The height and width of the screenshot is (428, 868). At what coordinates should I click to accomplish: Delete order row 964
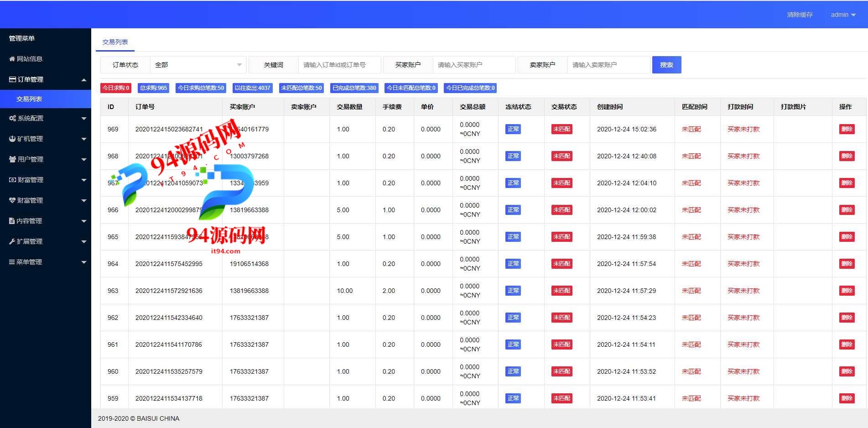tap(847, 264)
